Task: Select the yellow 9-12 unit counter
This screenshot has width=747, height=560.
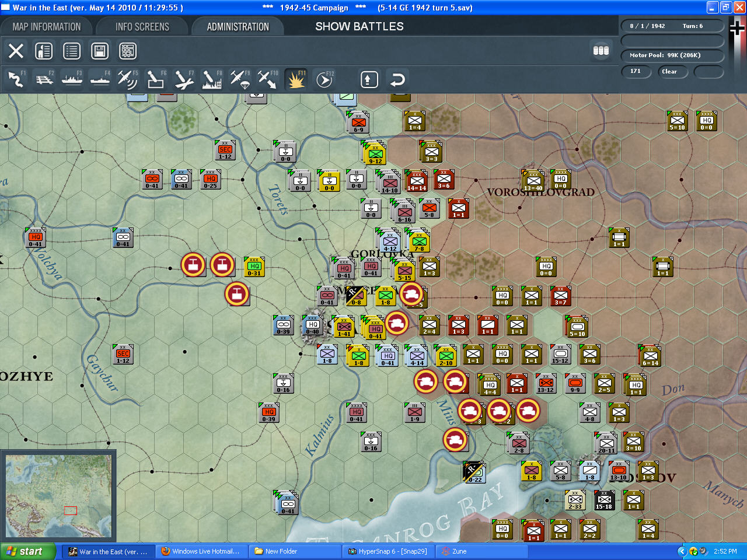Action: pos(375,153)
